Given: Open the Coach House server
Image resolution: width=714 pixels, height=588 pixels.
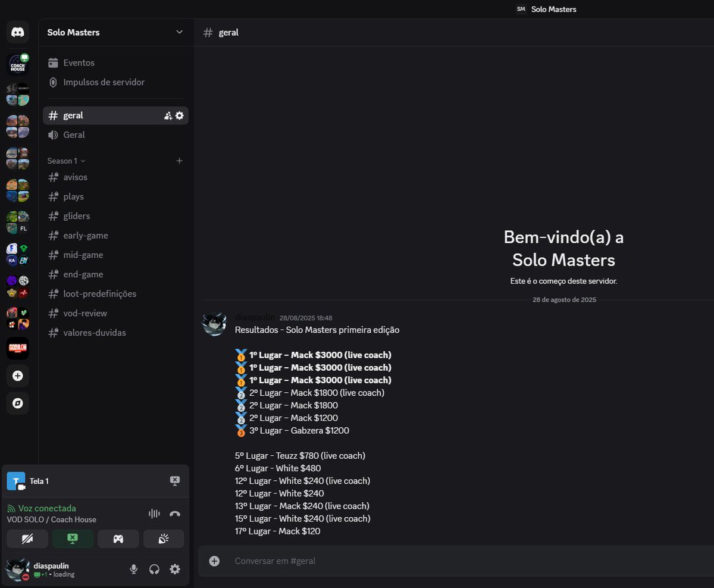Looking at the screenshot, I should pos(18,64).
